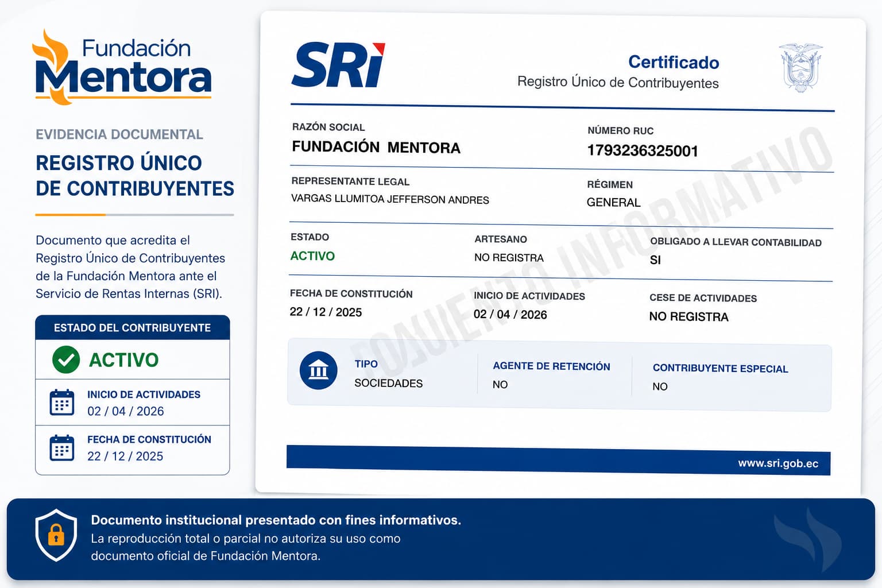This screenshot has width=882, height=588.
Task: Click the shield padlock icon in footer banner
Action: pos(56,535)
